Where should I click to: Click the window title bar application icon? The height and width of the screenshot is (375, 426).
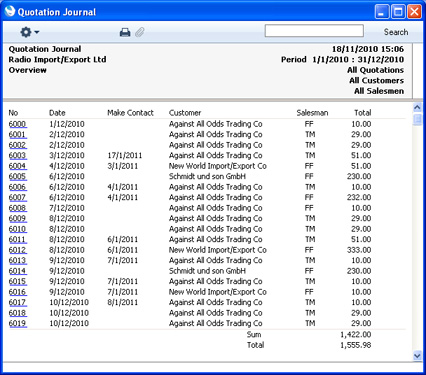10,11
